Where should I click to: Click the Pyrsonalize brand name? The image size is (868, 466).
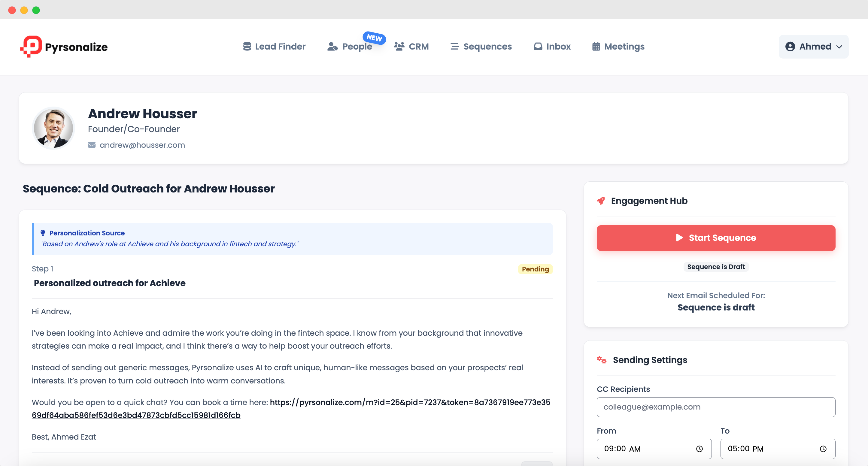pyautogui.click(x=77, y=47)
